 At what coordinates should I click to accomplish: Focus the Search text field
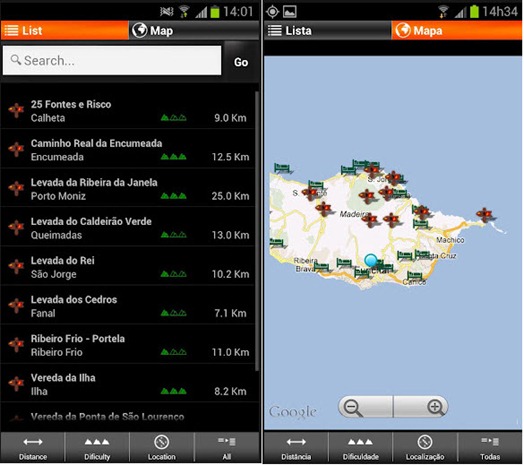point(112,61)
